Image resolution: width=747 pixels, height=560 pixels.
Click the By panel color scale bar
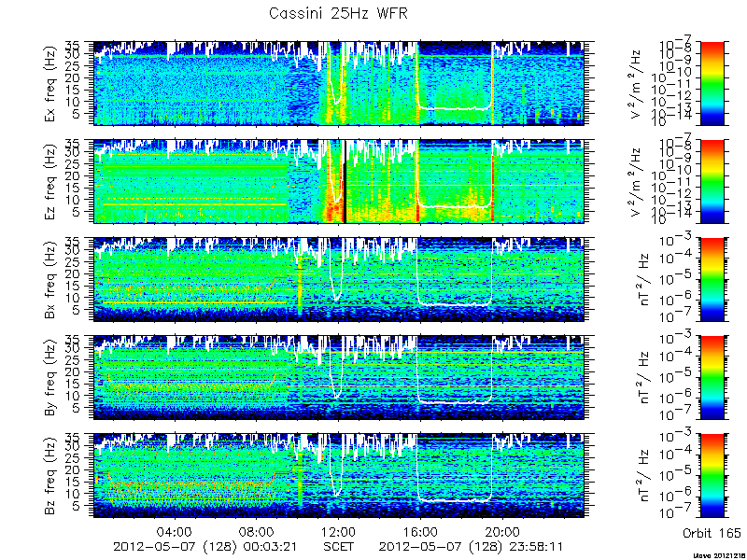point(712,378)
